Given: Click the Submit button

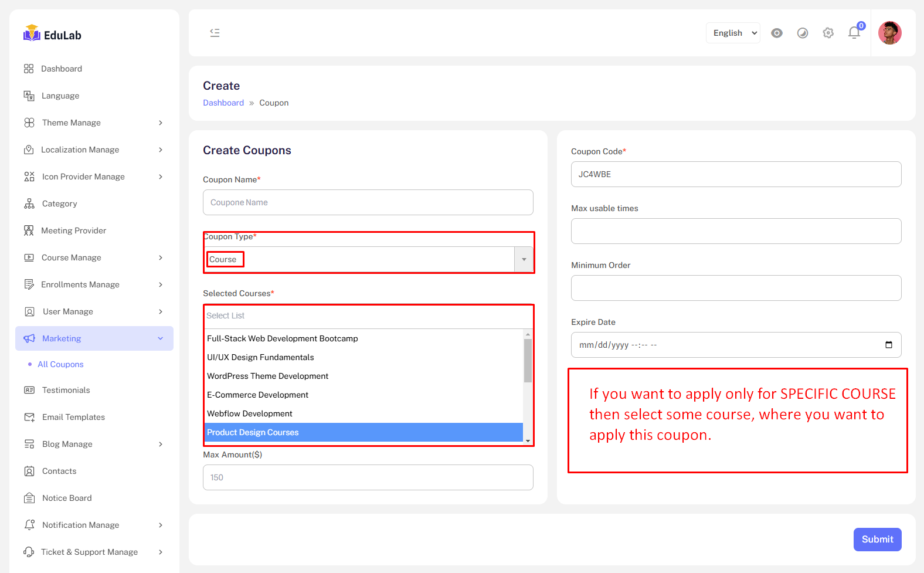Looking at the screenshot, I should (877, 540).
